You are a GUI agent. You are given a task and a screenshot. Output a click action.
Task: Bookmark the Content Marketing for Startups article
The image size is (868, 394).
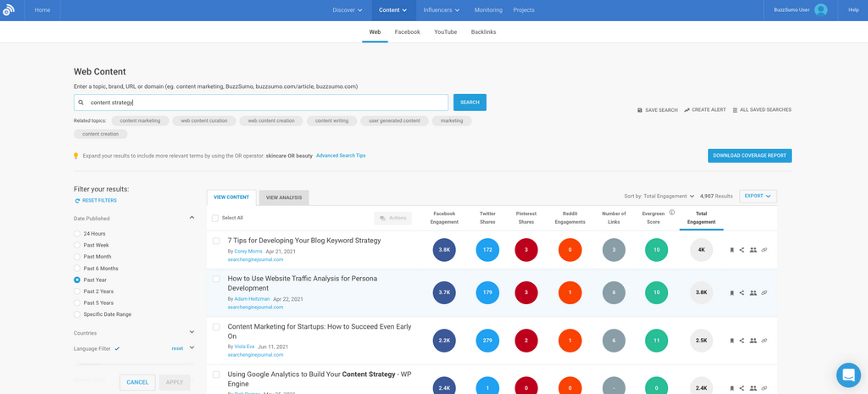click(732, 341)
